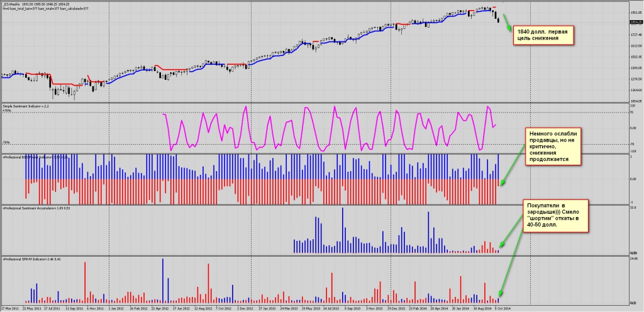Screen dimensions: 644x312
Task: Click the +70% level label in sentiment pane
Action: (7, 111)
